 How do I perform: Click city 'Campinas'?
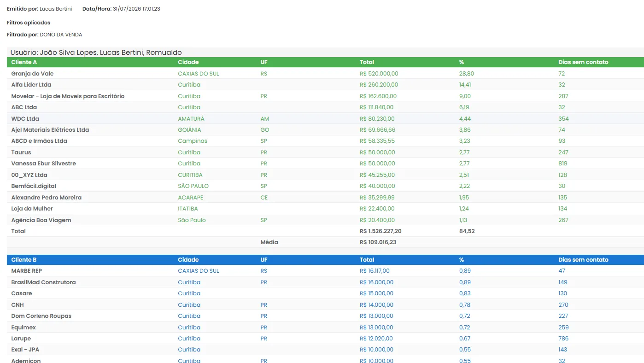click(x=193, y=141)
